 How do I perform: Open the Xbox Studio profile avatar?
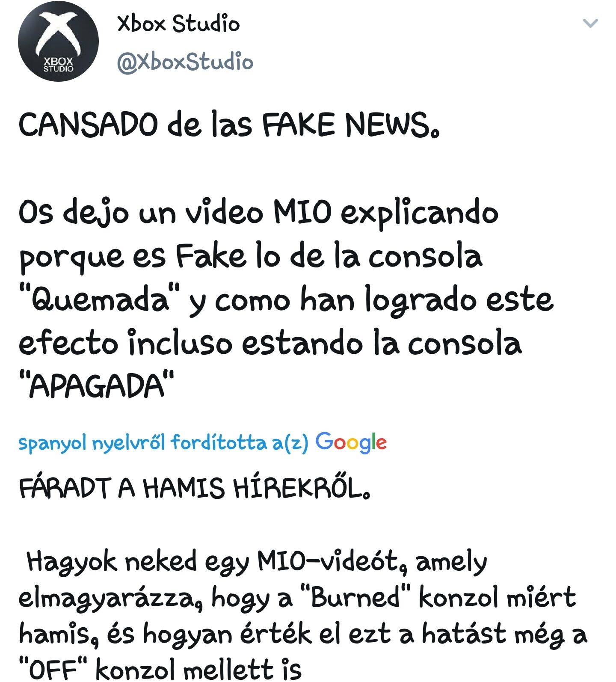(x=58, y=42)
